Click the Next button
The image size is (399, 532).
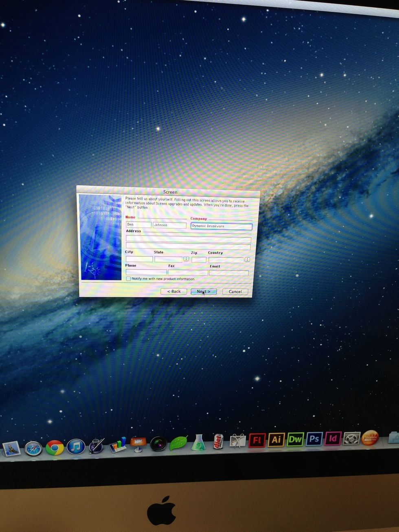pos(204,291)
